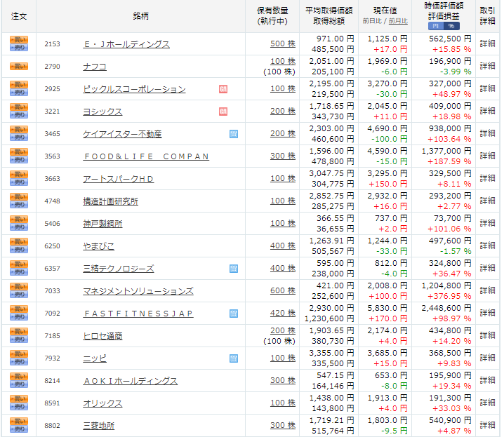Image resolution: width=504 pixels, height=437 pixels.
Task: Click the +187.59 % profit value
Action: click(x=449, y=161)
